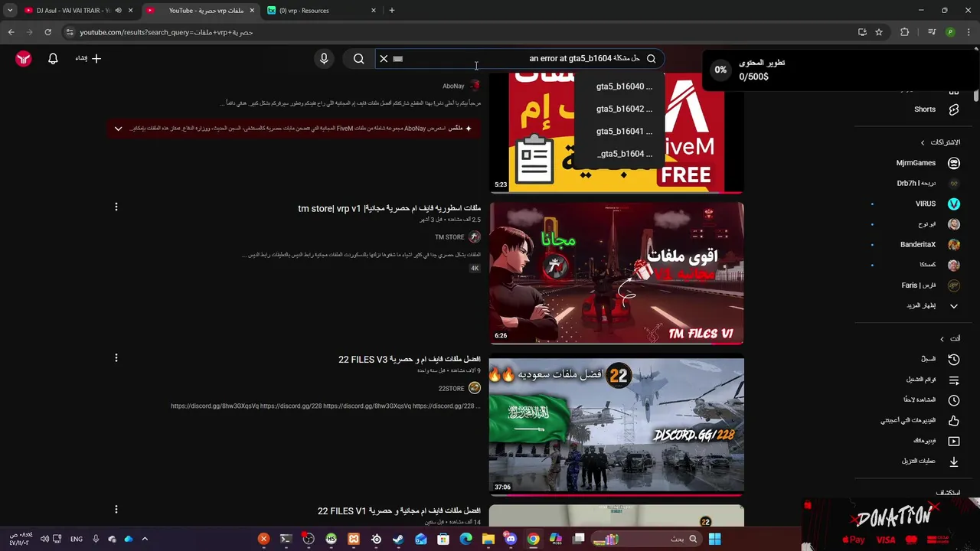Open Watch later in the sidebar
The image size is (980, 551).
[x=933, y=399]
